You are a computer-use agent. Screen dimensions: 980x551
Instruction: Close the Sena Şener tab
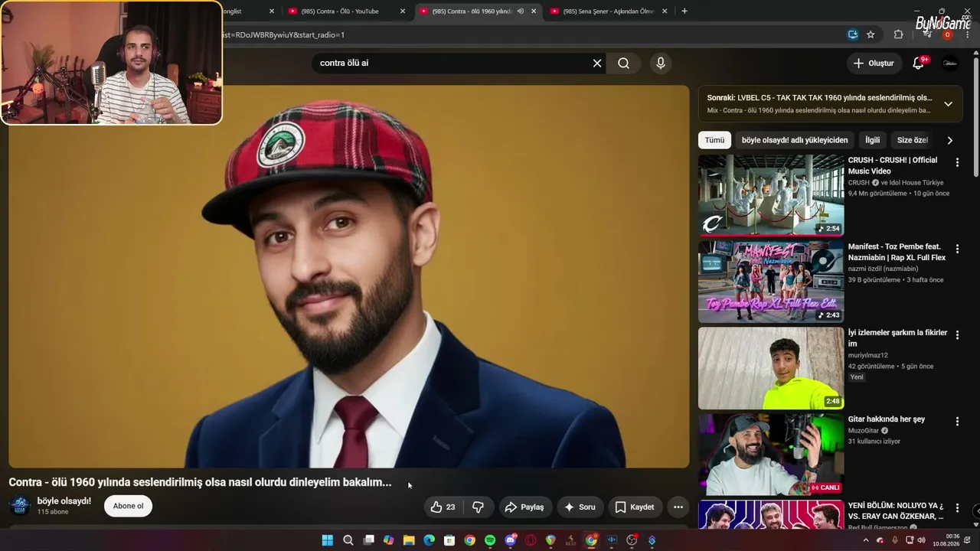(665, 11)
